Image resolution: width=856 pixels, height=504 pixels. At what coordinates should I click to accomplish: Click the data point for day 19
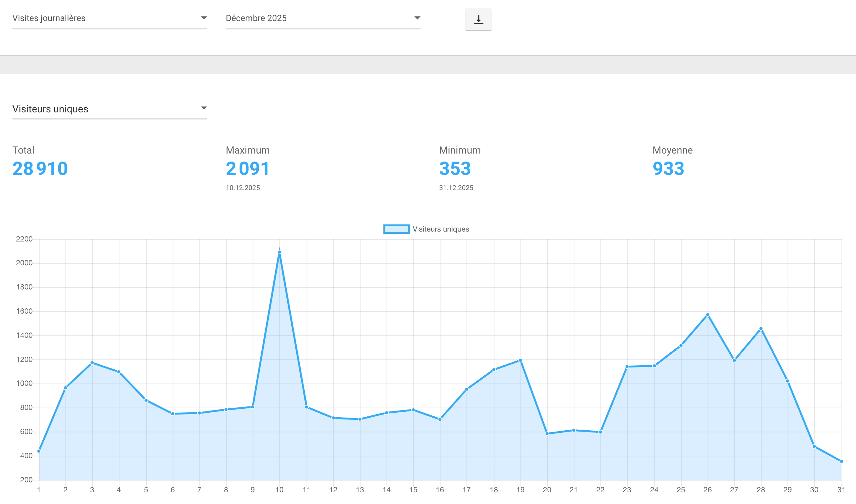point(520,360)
